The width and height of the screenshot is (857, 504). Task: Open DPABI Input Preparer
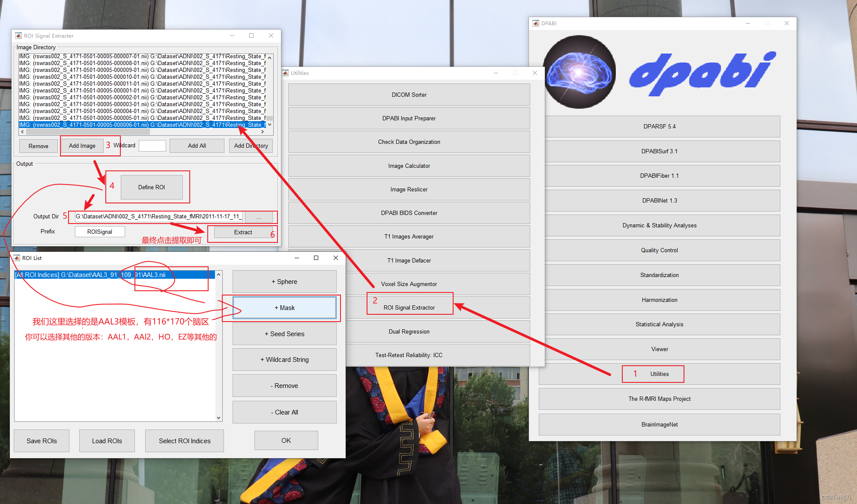click(409, 118)
